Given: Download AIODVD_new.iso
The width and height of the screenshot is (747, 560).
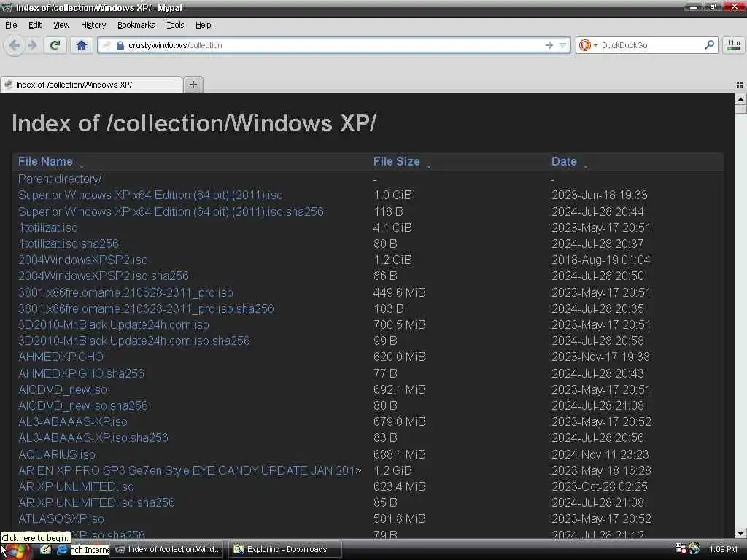Looking at the screenshot, I should [x=63, y=389].
